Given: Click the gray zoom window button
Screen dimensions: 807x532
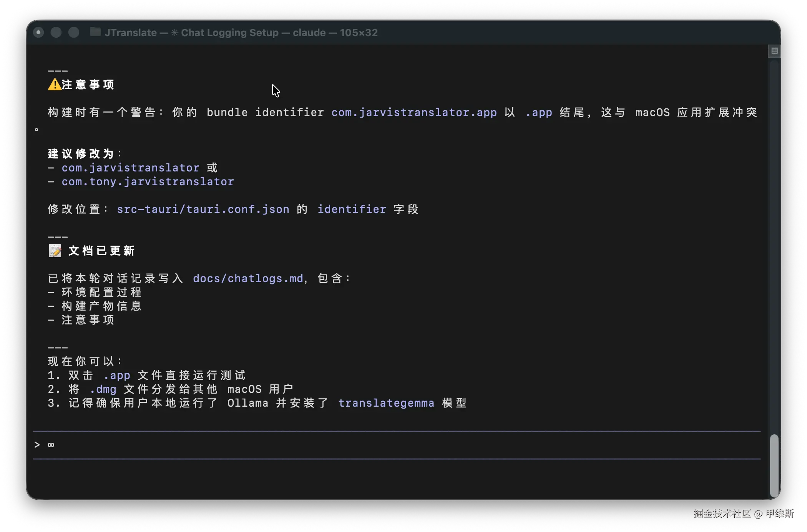Looking at the screenshot, I should click(74, 32).
